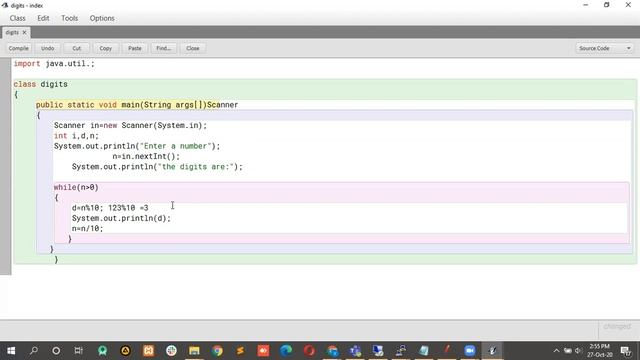Screen dimensions: 640x360
Task: Show hidden system tray icons
Action: 556,351
